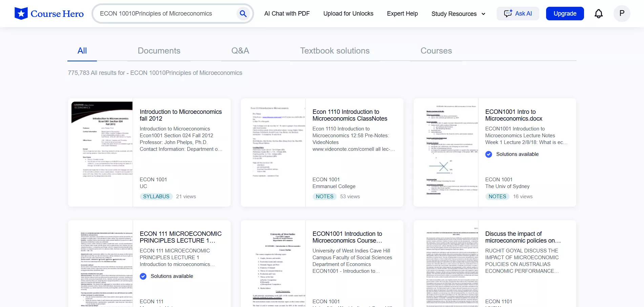Click the West Indies course outline thumbnail
The image size is (644, 307).
[x=275, y=265]
